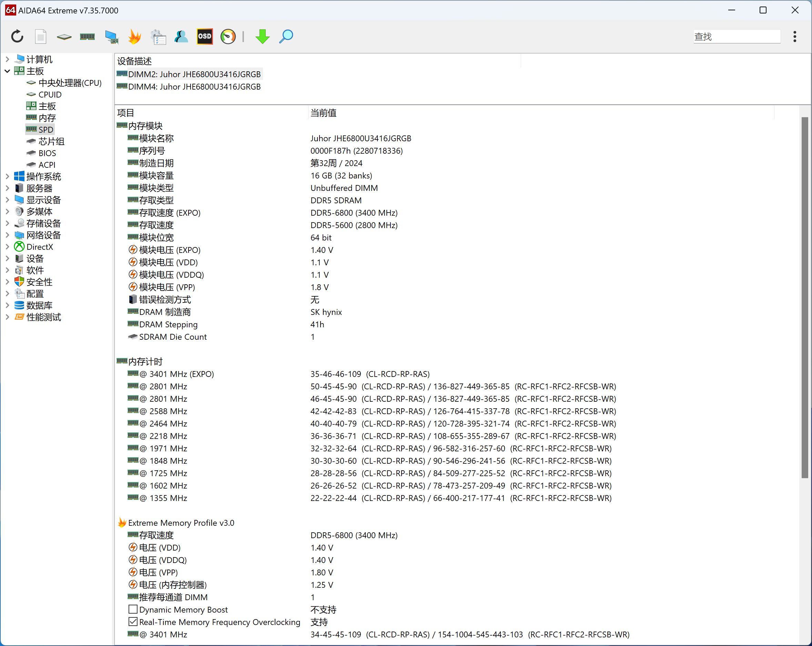The width and height of the screenshot is (812, 646).
Task: Click the user account toolbar icon
Action: (x=181, y=37)
